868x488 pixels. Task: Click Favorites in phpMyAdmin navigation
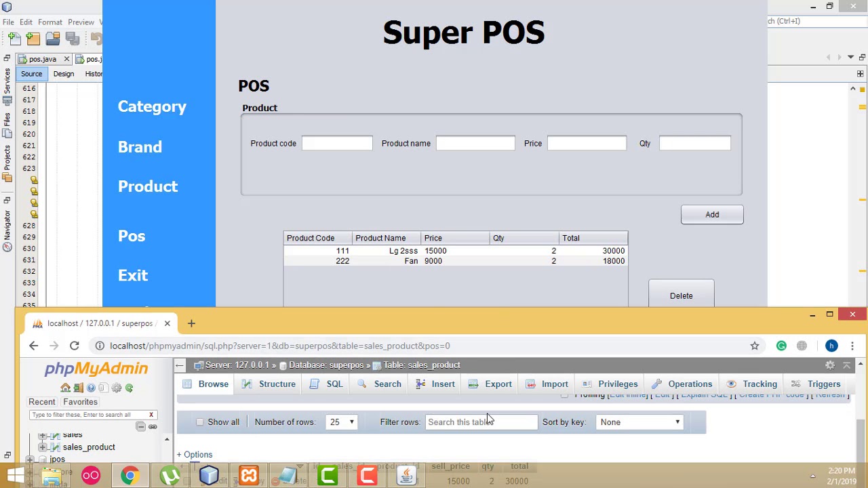click(x=80, y=402)
